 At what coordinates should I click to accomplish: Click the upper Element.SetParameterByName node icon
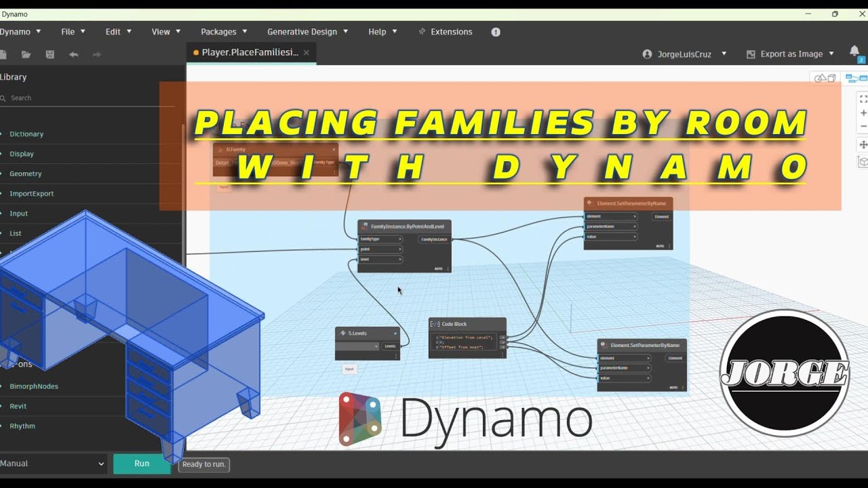[591, 203]
